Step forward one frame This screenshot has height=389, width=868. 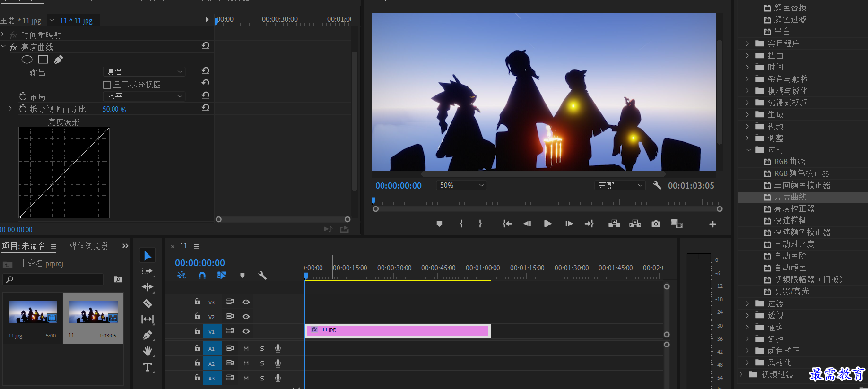pos(569,224)
